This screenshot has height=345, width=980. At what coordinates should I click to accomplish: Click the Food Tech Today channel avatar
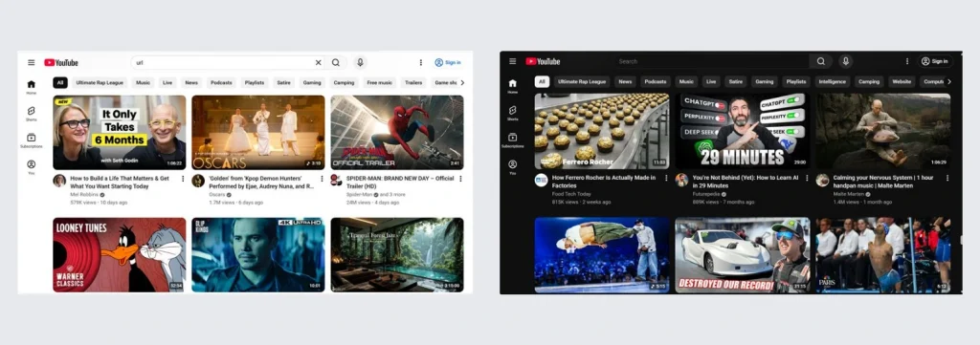click(542, 180)
